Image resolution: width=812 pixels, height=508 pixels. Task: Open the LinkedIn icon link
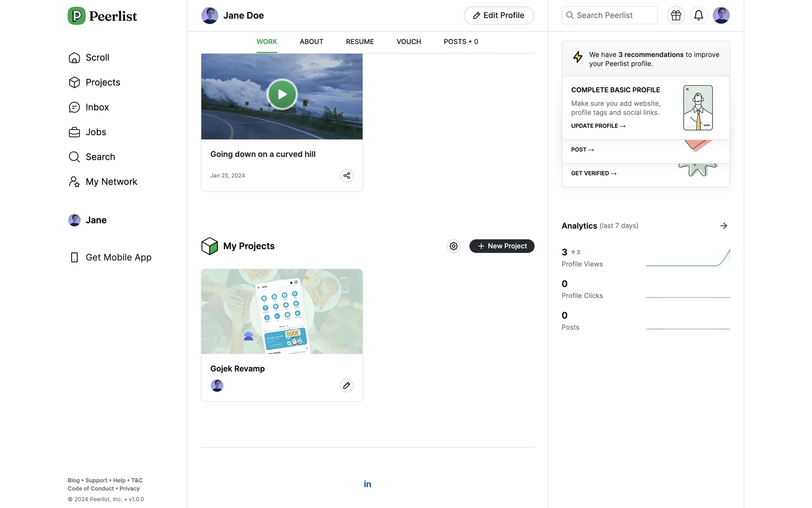click(367, 484)
